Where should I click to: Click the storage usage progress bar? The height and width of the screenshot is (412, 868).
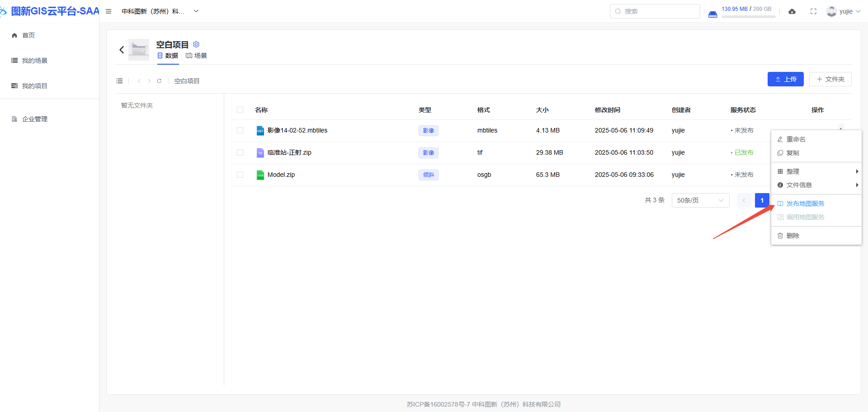(x=748, y=17)
